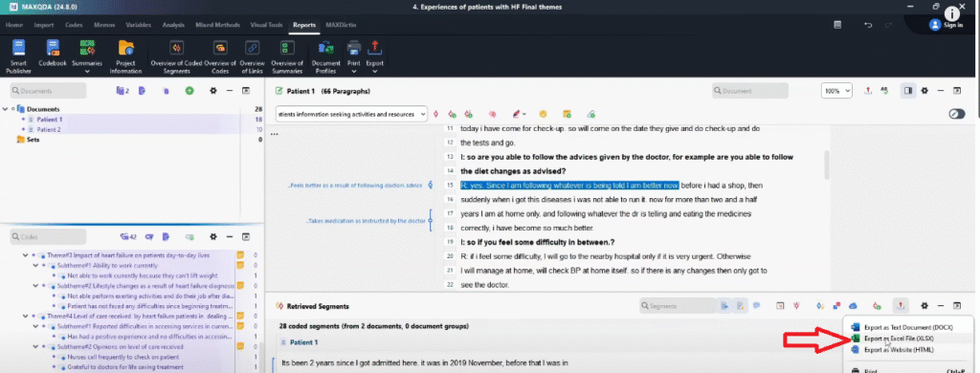The width and height of the screenshot is (980, 373).
Task: Click the undo arrow in top bar
Action: coord(868,25)
